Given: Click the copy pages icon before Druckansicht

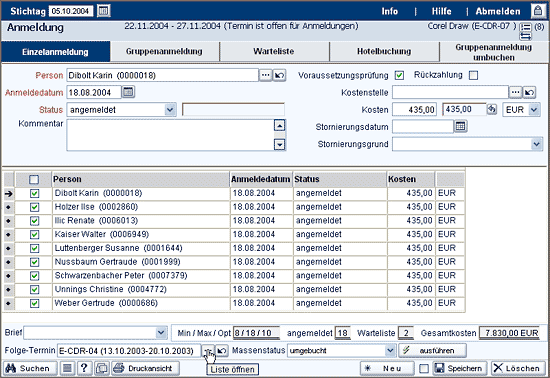Looking at the screenshot, I should (102, 368).
